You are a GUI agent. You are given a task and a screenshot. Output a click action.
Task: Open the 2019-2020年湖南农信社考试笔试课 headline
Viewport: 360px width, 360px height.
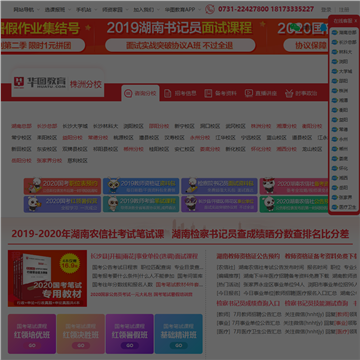tap(88, 234)
